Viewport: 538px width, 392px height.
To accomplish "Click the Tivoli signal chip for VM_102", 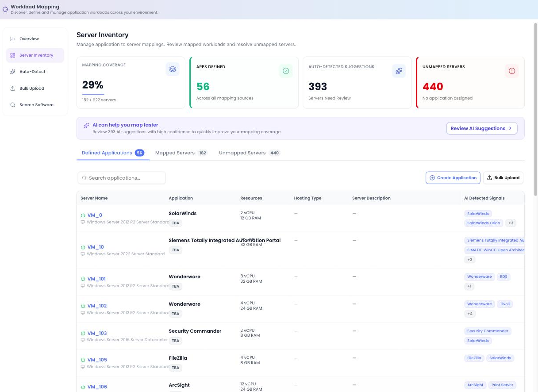I will click(x=505, y=304).
